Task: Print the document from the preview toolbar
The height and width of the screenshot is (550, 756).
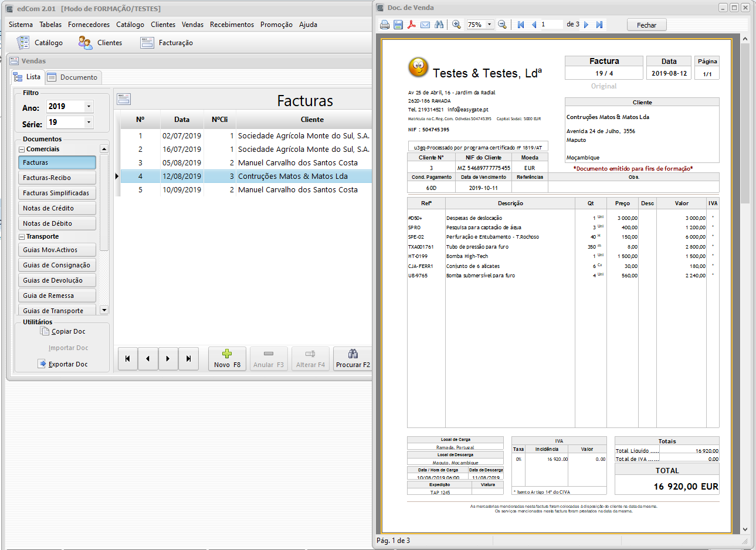Action: (x=385, y=25)
